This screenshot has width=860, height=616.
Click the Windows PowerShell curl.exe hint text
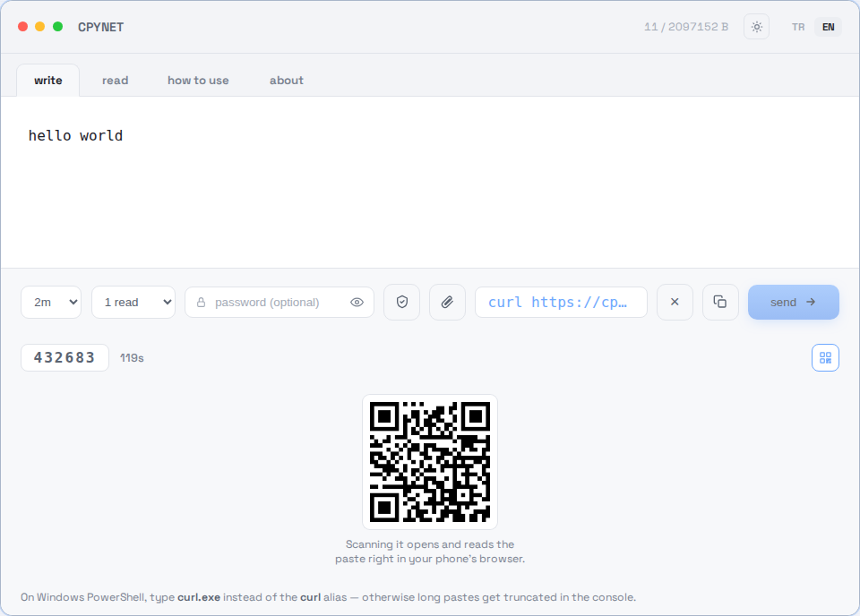click(x=328, y=597)
